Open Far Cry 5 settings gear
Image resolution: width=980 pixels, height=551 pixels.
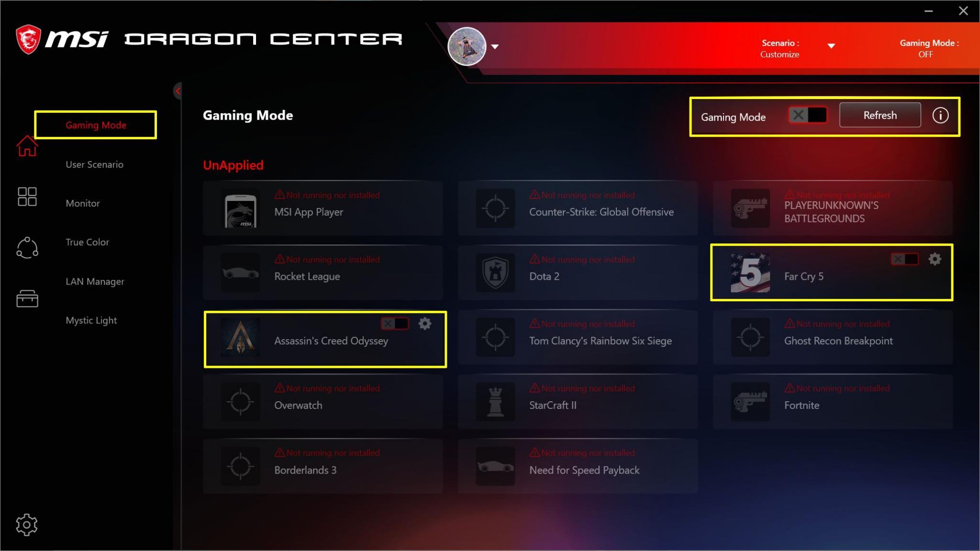pos(935,259)
